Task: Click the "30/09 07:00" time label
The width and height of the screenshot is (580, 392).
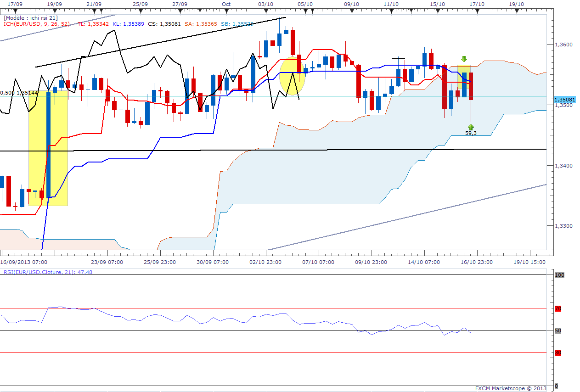Action: (212, 262)
